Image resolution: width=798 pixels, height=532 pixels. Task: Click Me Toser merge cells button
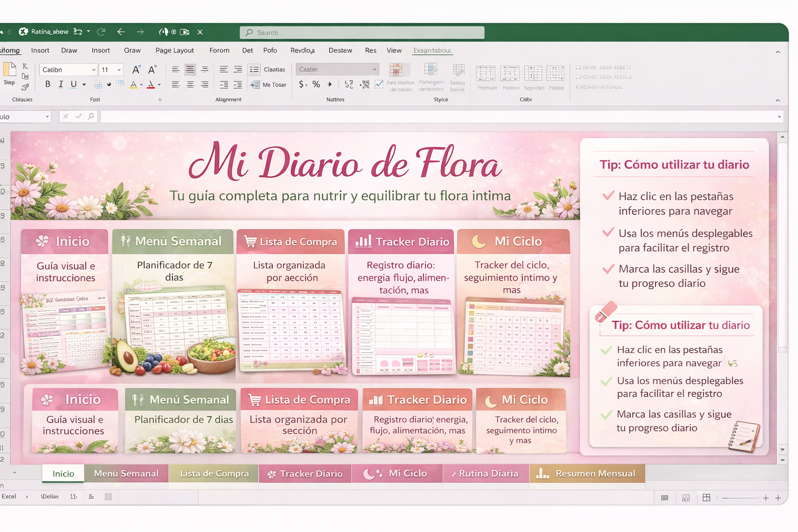tap(269, 85)
